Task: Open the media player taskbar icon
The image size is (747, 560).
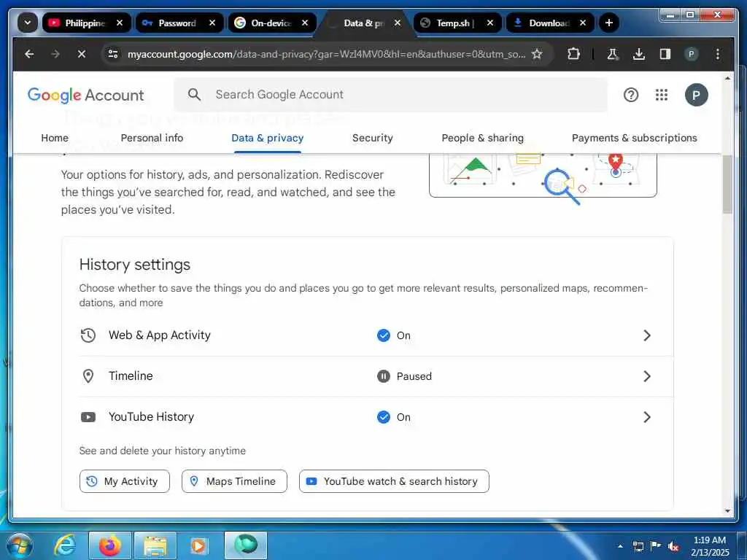Action: coord(198,545)
